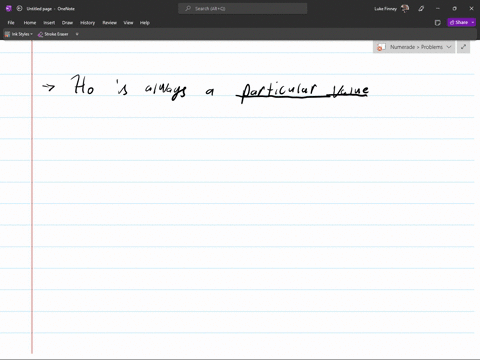This screenshot has height=360, width=480.
Task: Click the search magnifier icon
Action: coord(188,9)
